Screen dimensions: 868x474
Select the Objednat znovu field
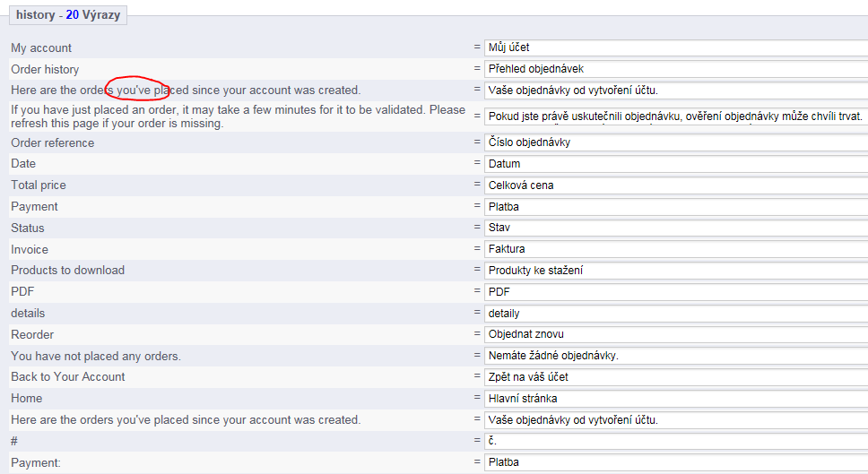click(x=674, y=334)
